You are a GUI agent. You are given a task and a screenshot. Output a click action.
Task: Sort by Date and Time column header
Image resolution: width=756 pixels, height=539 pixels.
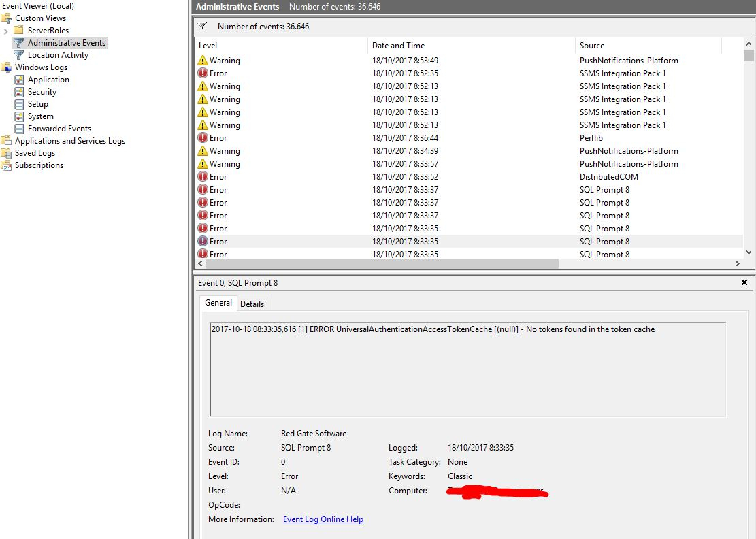[x=472, y=46]
